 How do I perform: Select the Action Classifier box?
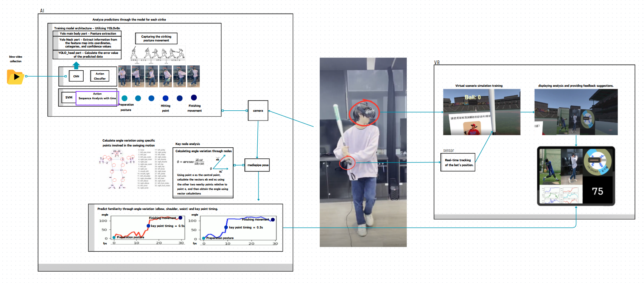tap(100, 76)
